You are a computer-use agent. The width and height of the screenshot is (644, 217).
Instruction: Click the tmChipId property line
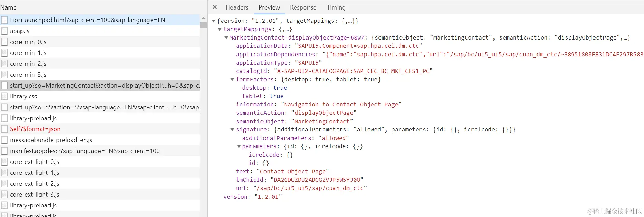[300, 180]
